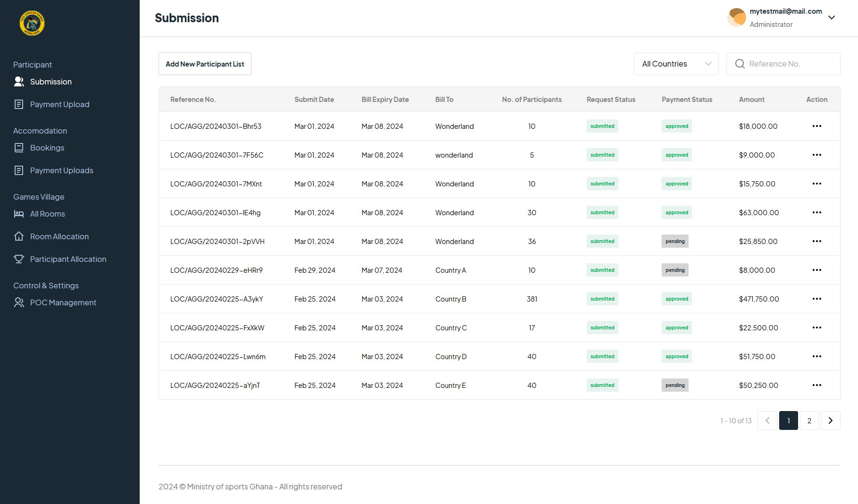
Task: Click the pending badge for LOC/AGG/20240301-2pVVH
Action: click(675, 241)
